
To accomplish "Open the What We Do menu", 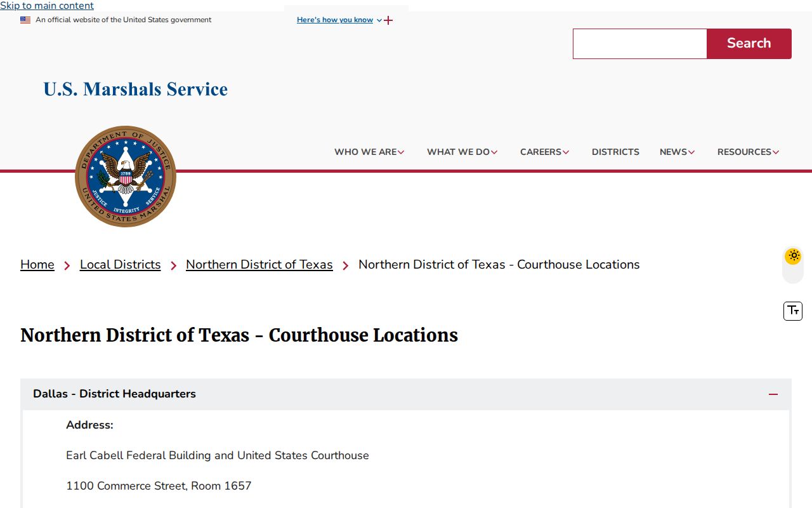I will click(462, 152).
